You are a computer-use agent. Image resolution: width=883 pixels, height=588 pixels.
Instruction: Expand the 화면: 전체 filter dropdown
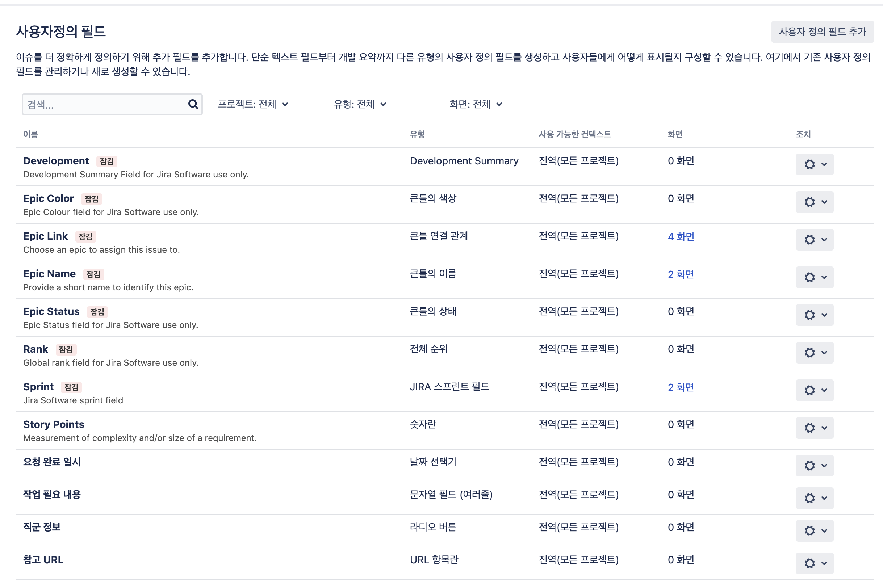click(x=475, y=104)
